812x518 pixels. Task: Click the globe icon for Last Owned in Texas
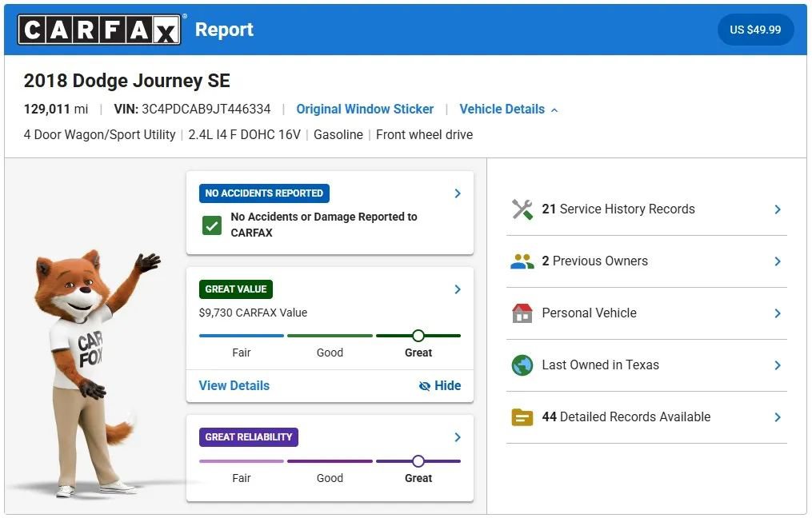[x=522, y=365]
